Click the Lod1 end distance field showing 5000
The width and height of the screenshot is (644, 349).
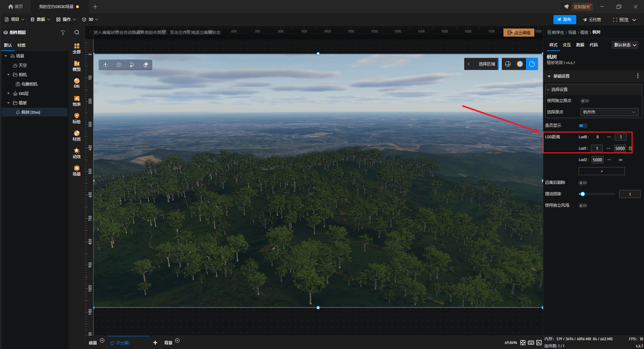point(620,148)
